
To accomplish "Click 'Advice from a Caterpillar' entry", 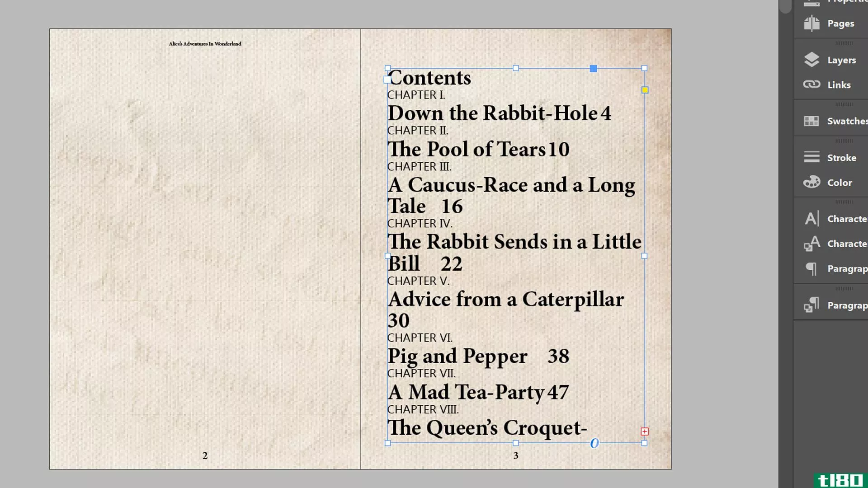I will tap(505, 300).
